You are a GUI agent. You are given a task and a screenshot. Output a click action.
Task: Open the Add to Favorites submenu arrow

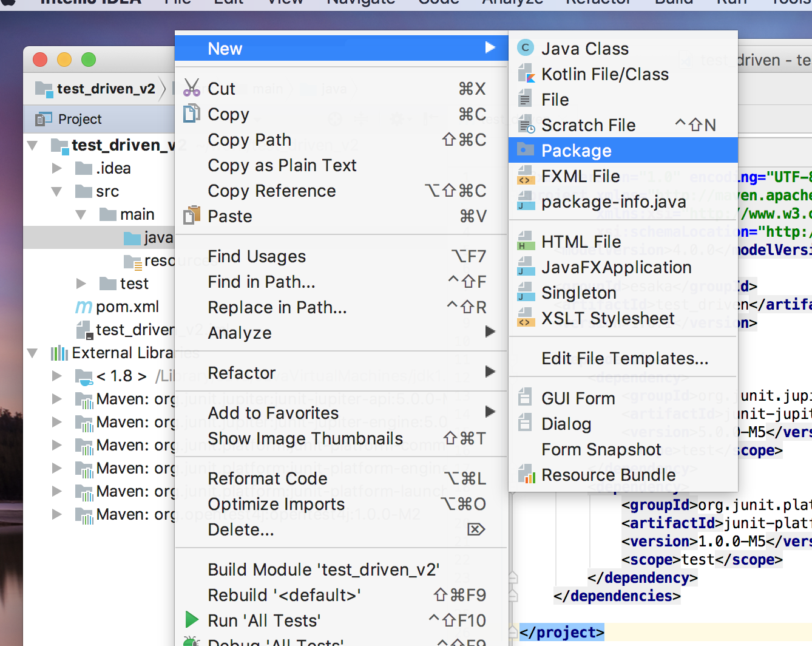[x=490, y=412]
